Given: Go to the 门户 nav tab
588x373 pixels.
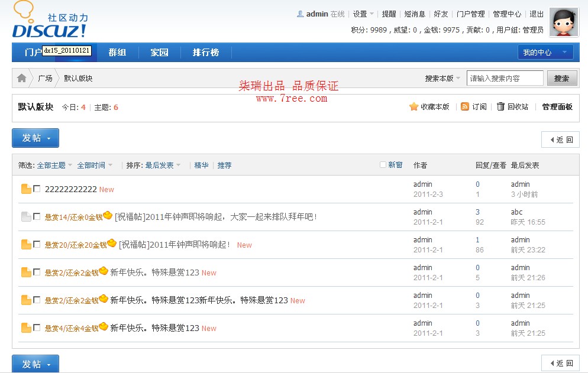Looking at the screenshot, I should tap(33, 53).
